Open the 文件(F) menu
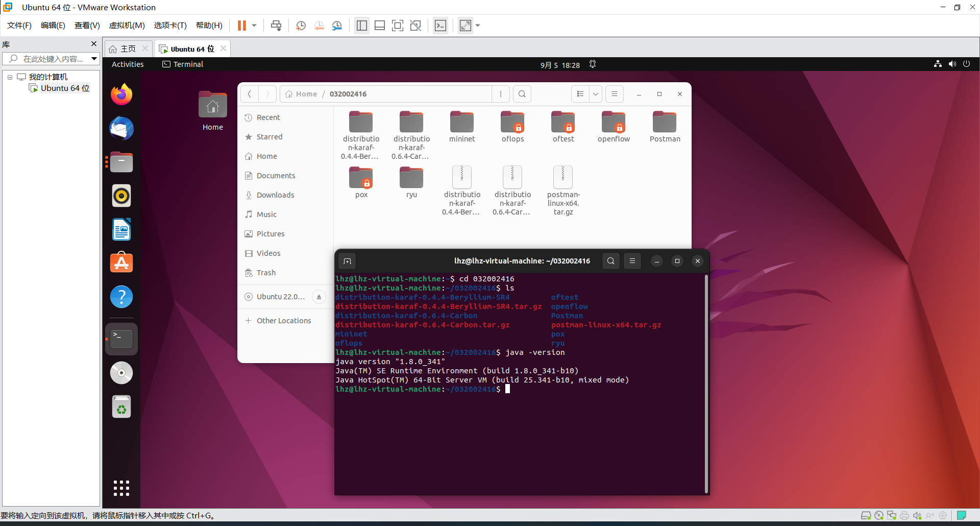 pos(19,26)
